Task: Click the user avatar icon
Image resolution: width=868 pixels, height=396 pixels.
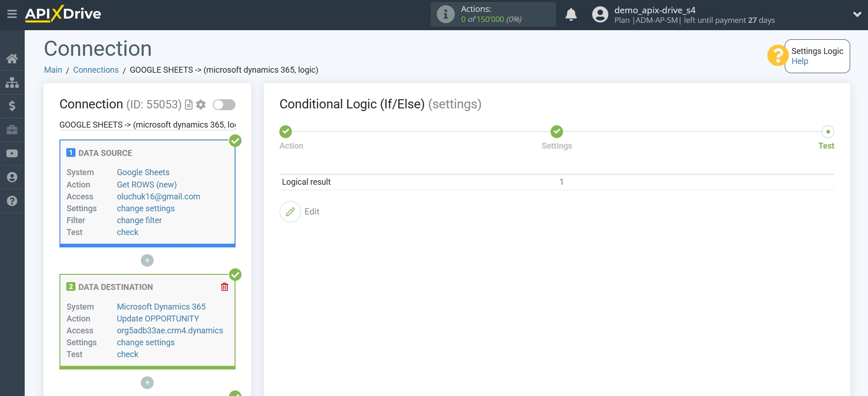Action: tap(600, 15)
